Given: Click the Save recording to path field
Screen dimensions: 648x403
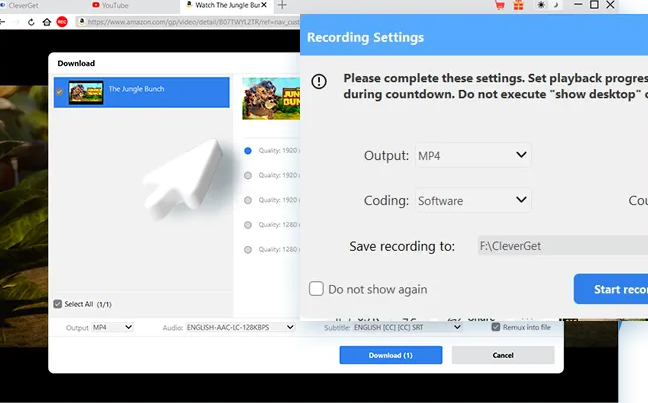Looking at the screenshot, I should (x=562, y=246).
